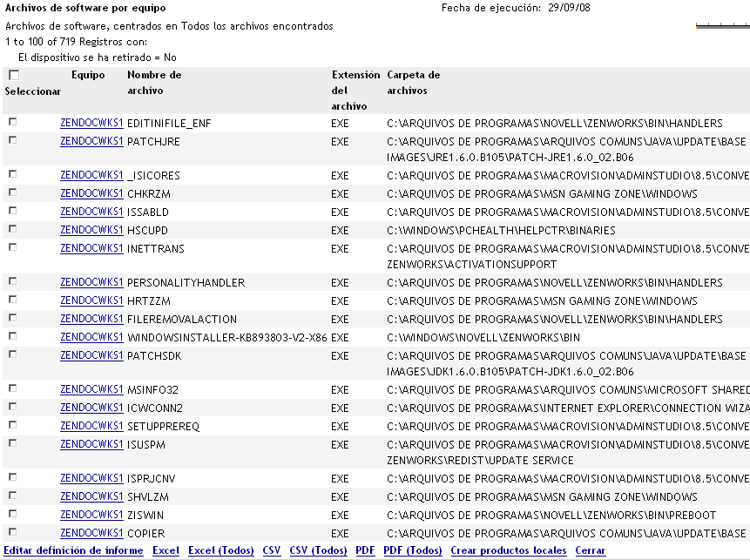The height and width of the screenshot is (560, 750).
Task: Follow ZENDOCWKS1 link in the HSCUPD row
Action: (x=91, y=230)
